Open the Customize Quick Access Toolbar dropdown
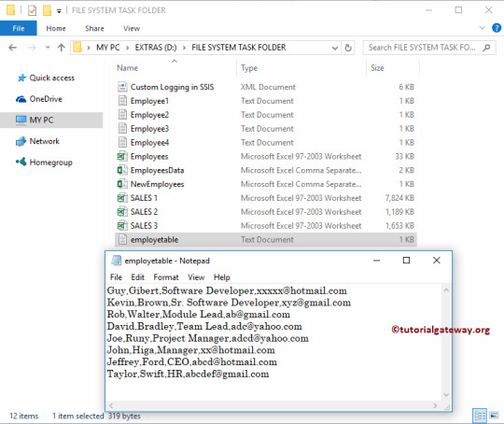This screenshot has height=424, width=504. [x=59, y=11]
